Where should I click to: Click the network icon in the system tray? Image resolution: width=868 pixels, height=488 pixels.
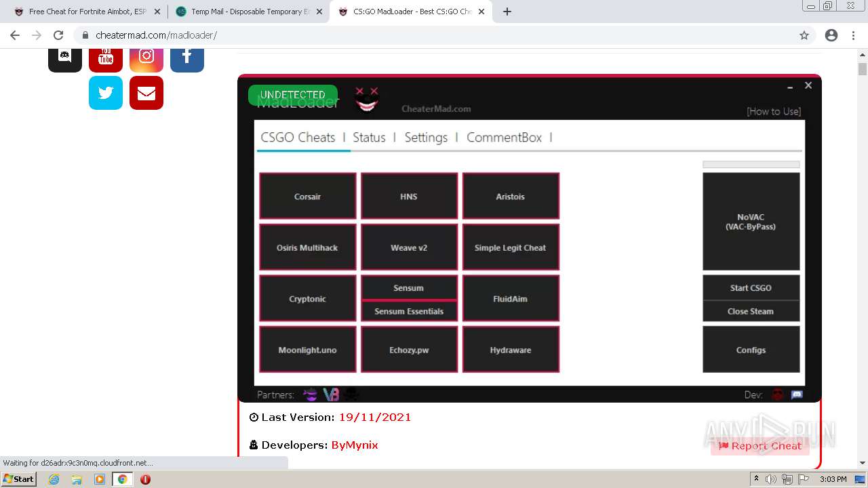(787, 479)
